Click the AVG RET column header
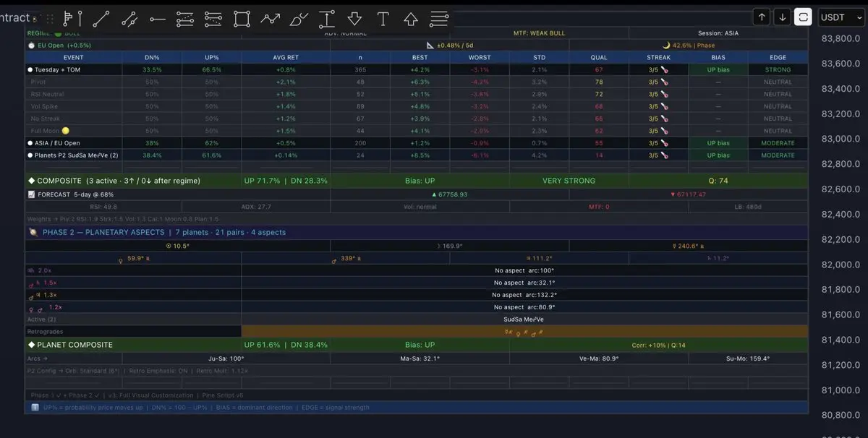This screenshot has height=438, width=868. point(286,57)
